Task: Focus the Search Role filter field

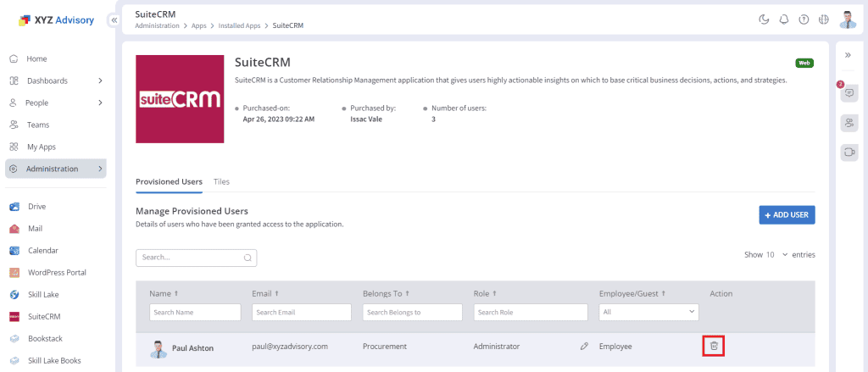Action: point(531,312)
